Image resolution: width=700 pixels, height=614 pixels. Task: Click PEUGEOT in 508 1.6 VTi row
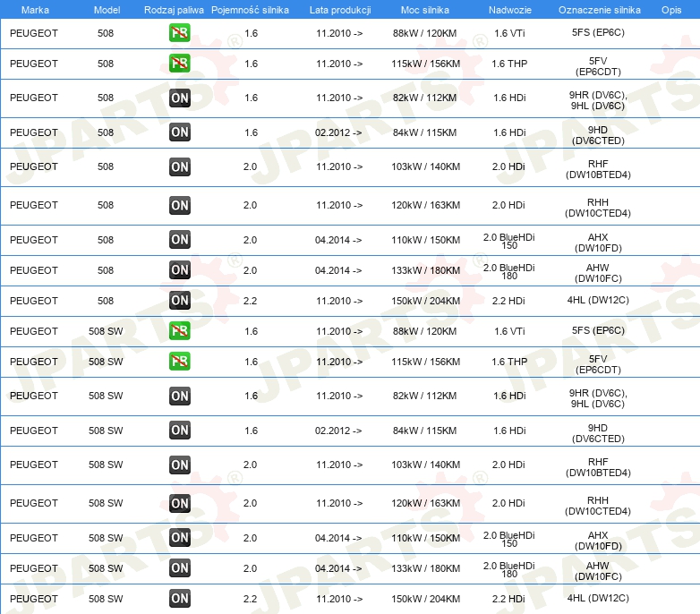(x=33, y=33)
